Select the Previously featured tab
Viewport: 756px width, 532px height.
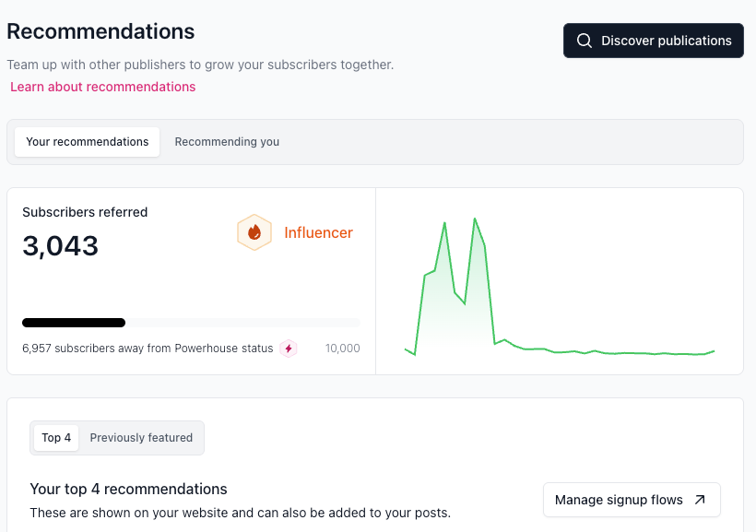click(x=141, y=438)
